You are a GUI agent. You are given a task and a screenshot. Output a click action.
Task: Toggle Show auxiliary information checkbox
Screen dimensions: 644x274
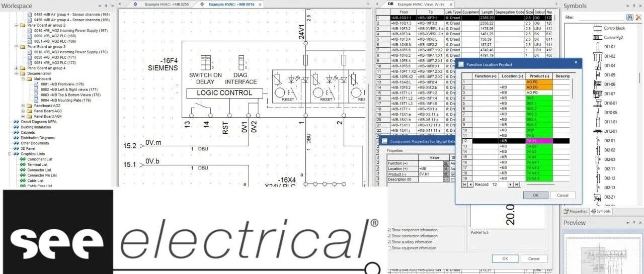(389, 242)
